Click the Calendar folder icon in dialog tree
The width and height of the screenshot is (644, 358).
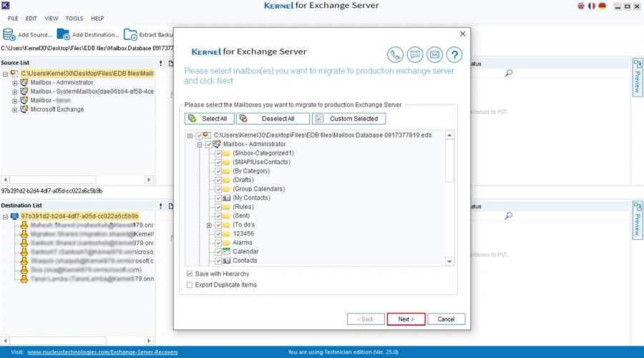226,251
